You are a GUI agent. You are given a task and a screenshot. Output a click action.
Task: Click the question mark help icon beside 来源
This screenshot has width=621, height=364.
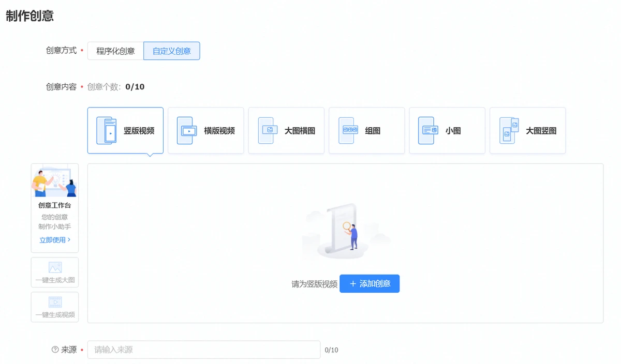click(x=55, y=350)
